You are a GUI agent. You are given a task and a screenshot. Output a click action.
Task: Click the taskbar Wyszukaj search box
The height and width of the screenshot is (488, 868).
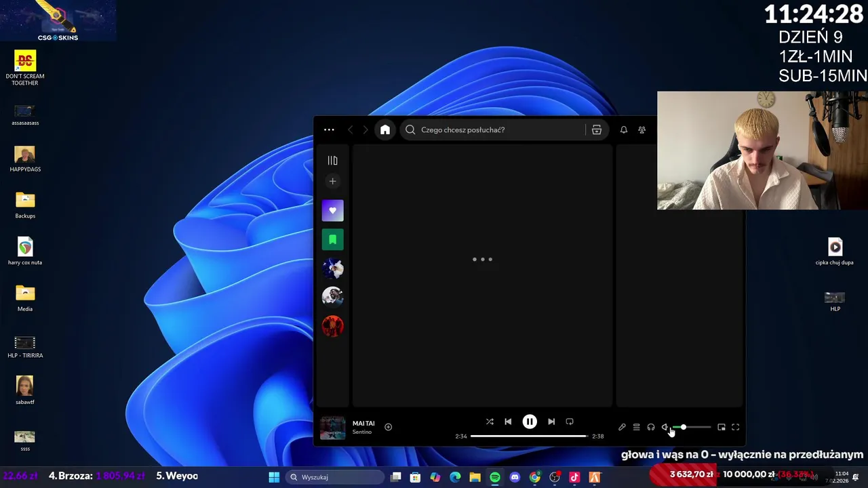[x=336, y=477]
